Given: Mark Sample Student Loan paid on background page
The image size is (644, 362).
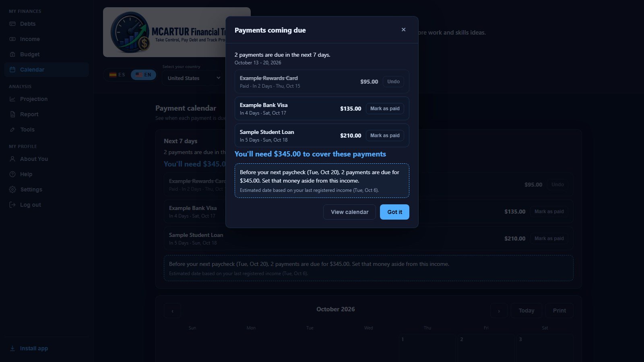Looking at the screenshot, I should [549, 239].
